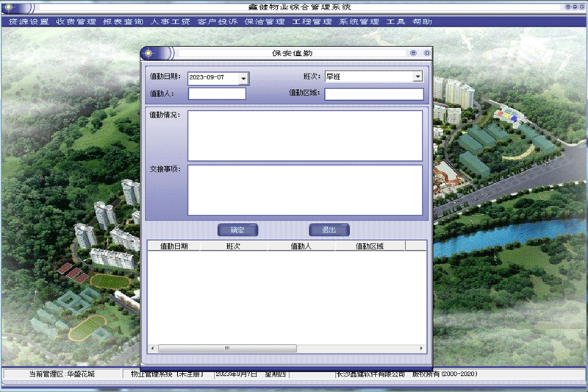This screenshot has width=588, height=392.
Task: Open the 客户投诉 menu
Action: [x=218, y=22]
